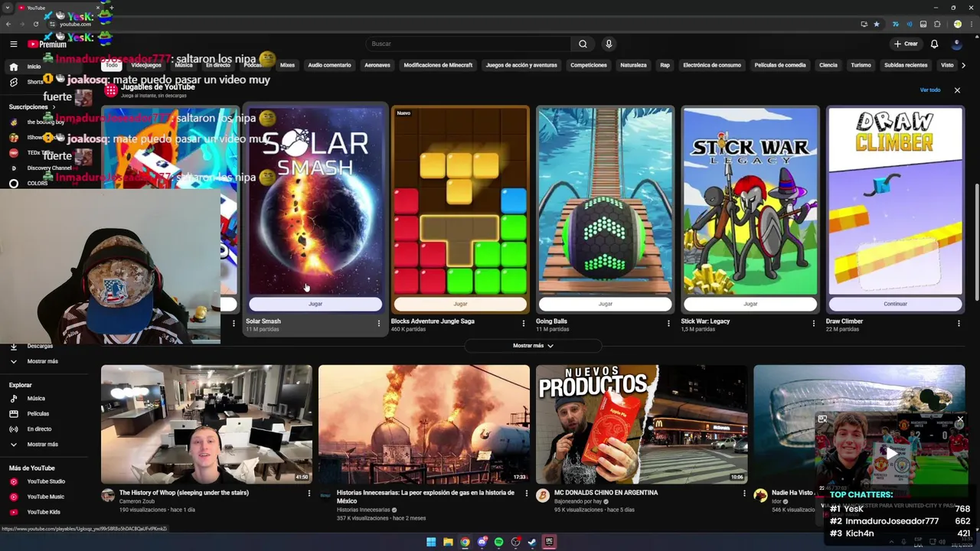Open the notifications bell
The image size is (980, 551).
[934, 44]
